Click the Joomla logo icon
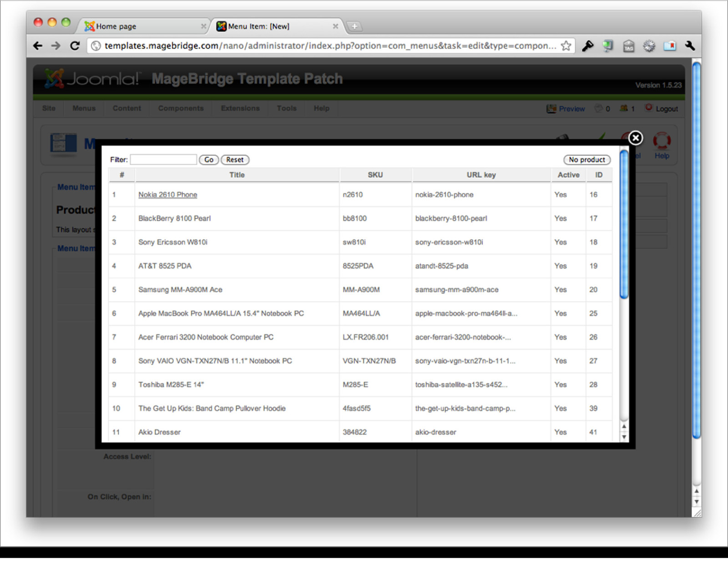Image resolution: width=728 pixels, height=561 pixels. click(x=54, y=78)
